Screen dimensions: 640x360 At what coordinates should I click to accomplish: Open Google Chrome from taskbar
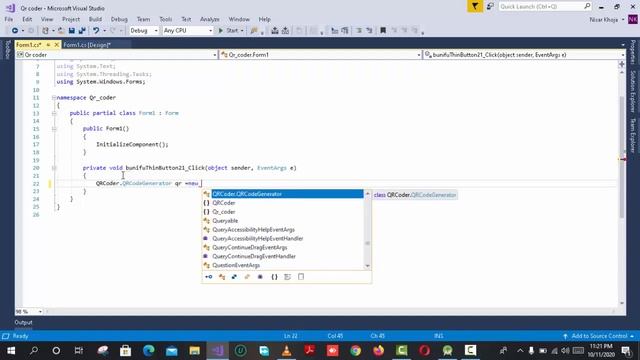click(x=356, y=350)
